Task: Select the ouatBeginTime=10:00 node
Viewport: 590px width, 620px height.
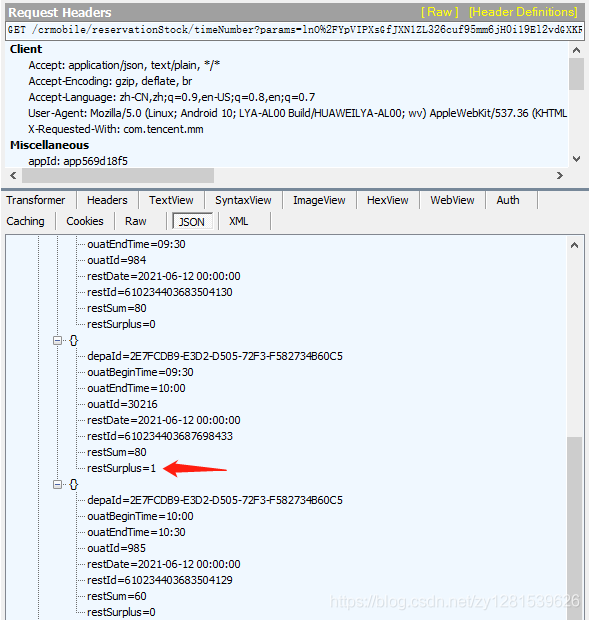Action: (140, 516)
